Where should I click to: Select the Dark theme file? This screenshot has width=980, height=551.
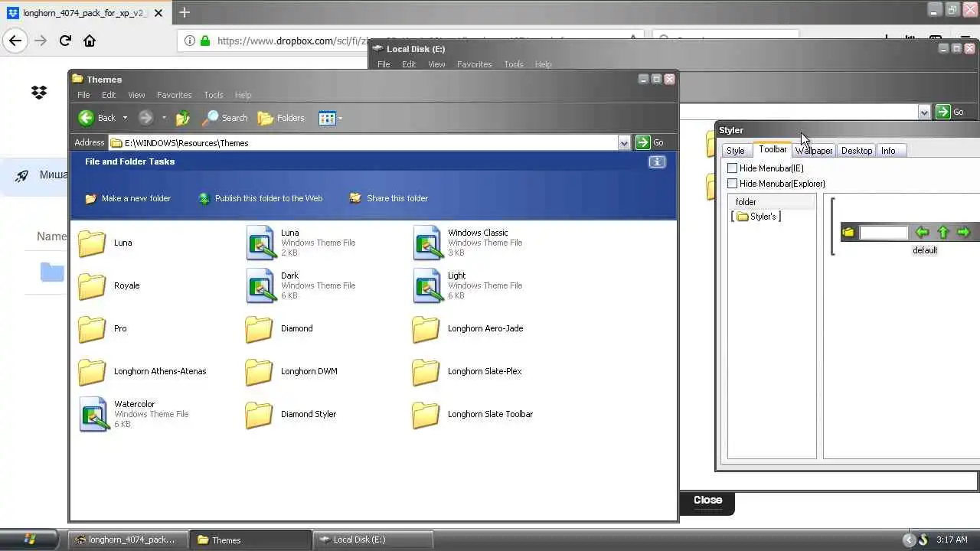pos(301,285)
